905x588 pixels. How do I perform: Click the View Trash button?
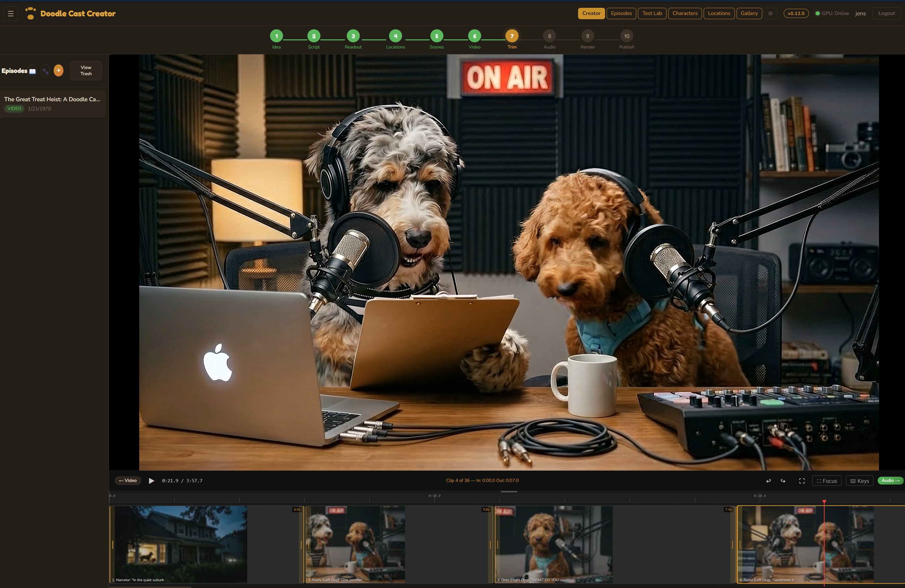click(x=86, y=70)
